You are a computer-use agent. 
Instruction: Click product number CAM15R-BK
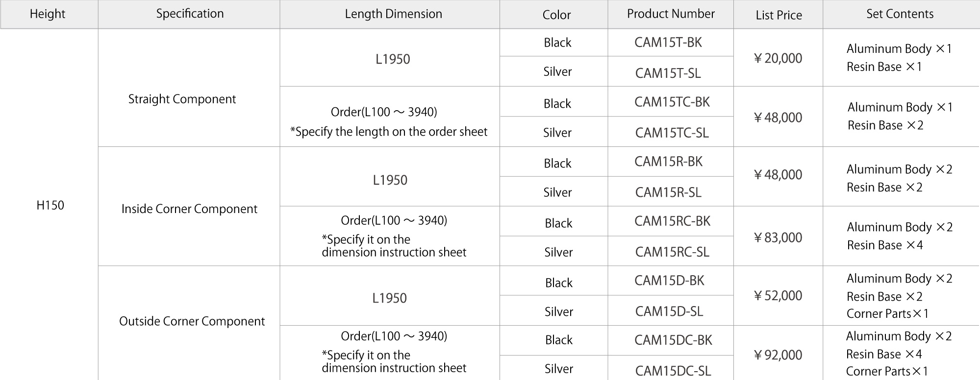click(668, 162)
